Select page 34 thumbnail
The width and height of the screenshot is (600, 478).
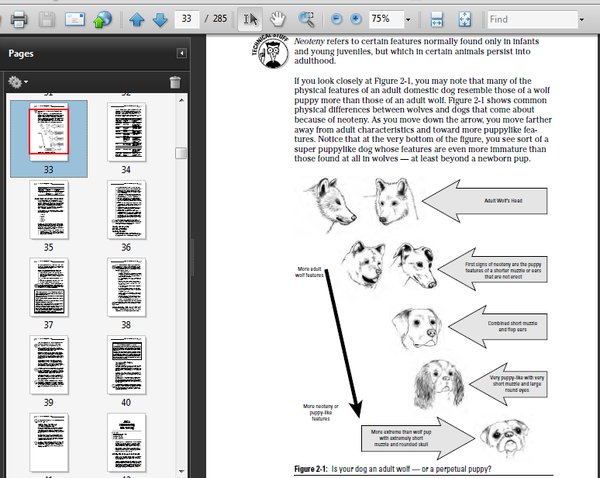127,132
